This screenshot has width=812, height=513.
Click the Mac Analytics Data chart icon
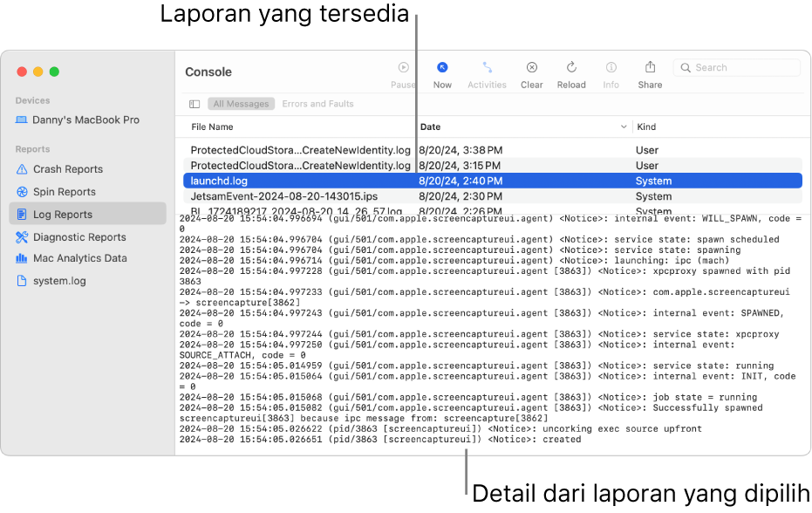click(x=22, y=258)
